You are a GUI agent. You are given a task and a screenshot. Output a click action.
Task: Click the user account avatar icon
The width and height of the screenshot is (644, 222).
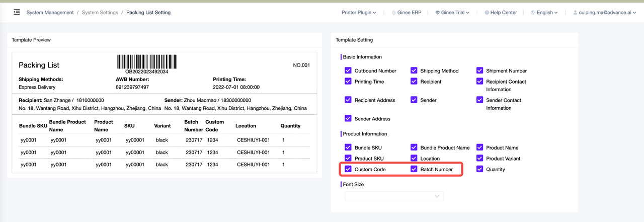(576, 13)
